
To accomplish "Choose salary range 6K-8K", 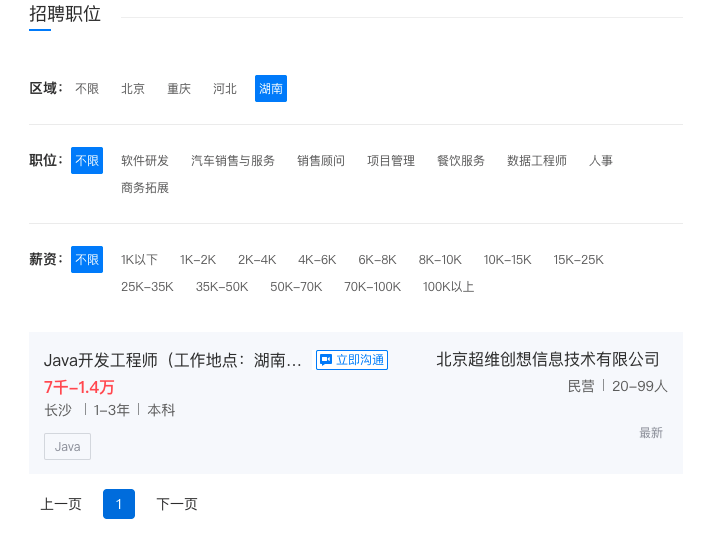I will [377, 259].
